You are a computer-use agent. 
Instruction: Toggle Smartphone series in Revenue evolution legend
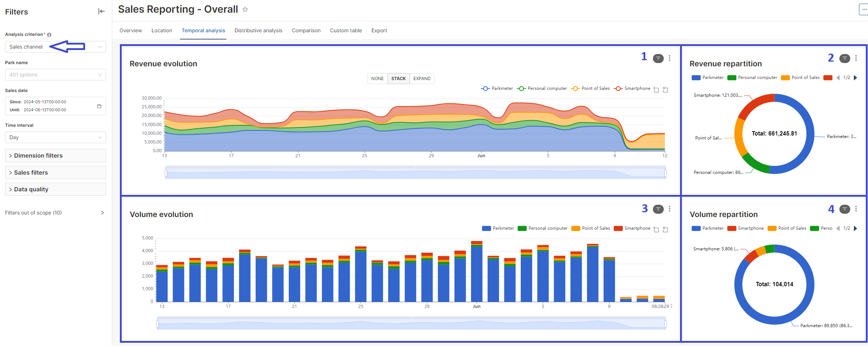(632, 88)
